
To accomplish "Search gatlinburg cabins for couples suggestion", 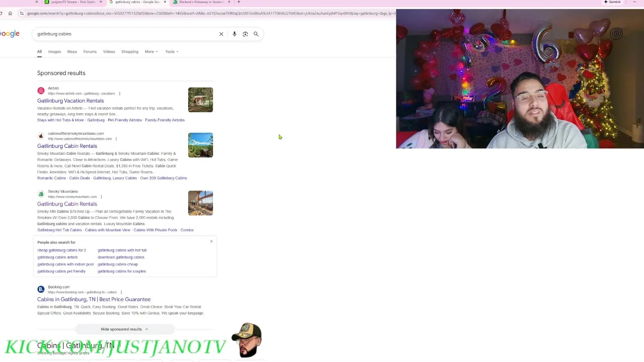I will pos(122,271).
